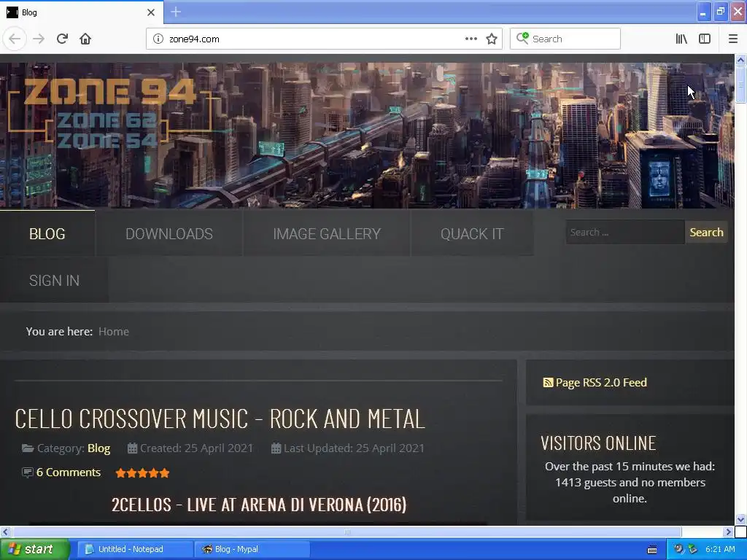Go back to the previous page
This screenshot has width=747, height=560.
[15, 39]
